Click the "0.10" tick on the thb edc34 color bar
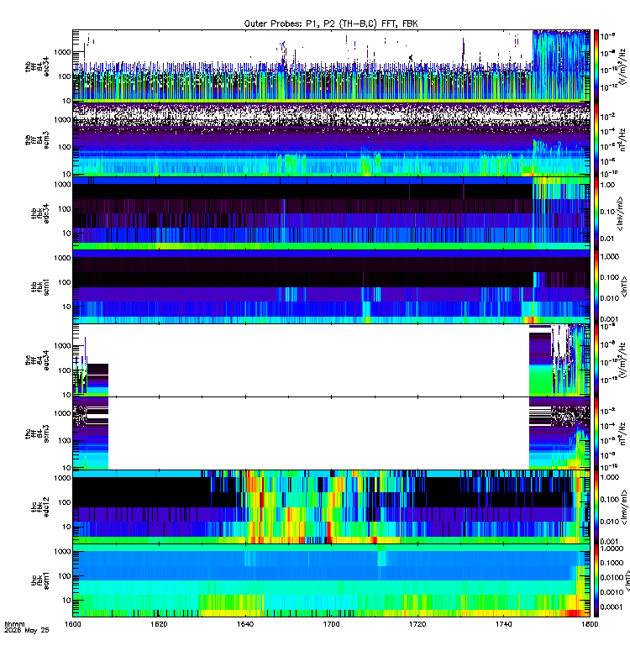This screenshot has width=630, height=672. pyautogui.click(x=607, y=212)
